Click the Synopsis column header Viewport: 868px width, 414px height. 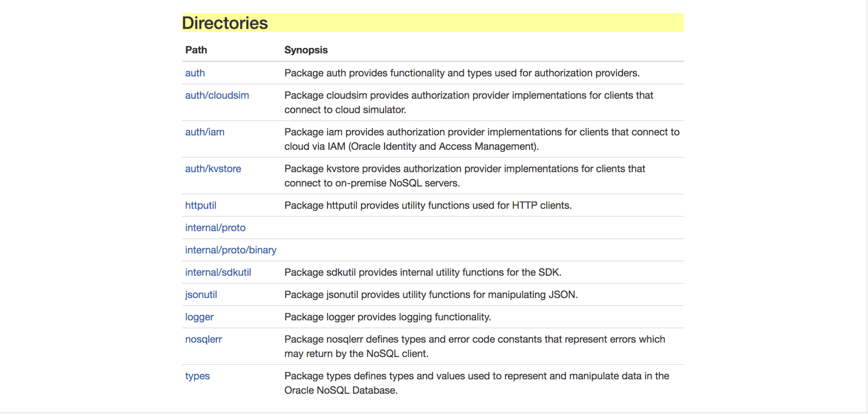(x=306, y=50)
